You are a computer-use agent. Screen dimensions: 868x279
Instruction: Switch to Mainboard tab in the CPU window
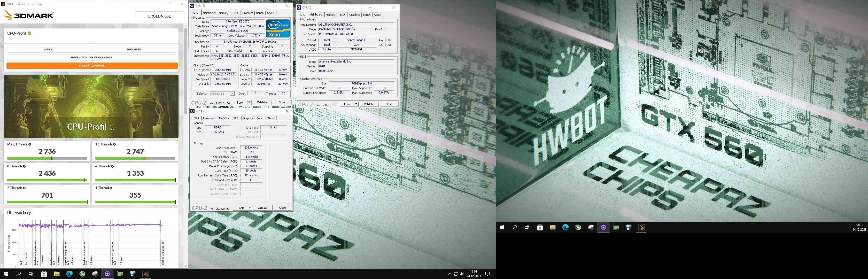209,13
